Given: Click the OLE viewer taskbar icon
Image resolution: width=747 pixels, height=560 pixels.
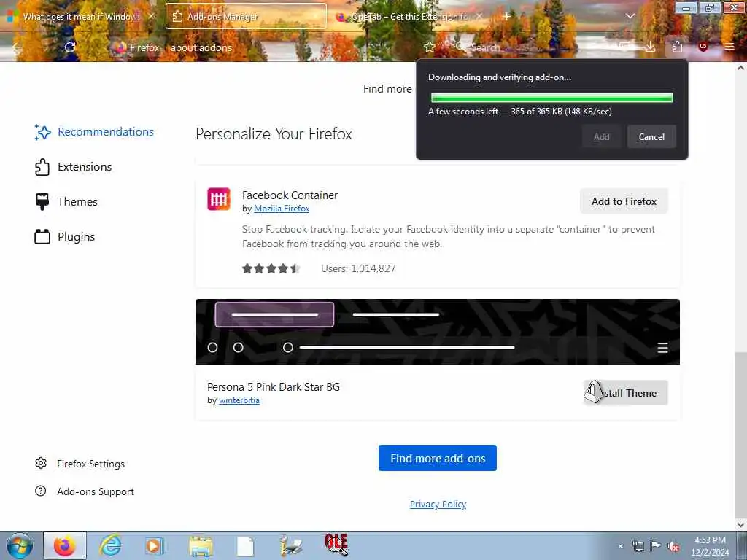Looking at the screenshot, I should pyautogui.click(x=336, y=545).
